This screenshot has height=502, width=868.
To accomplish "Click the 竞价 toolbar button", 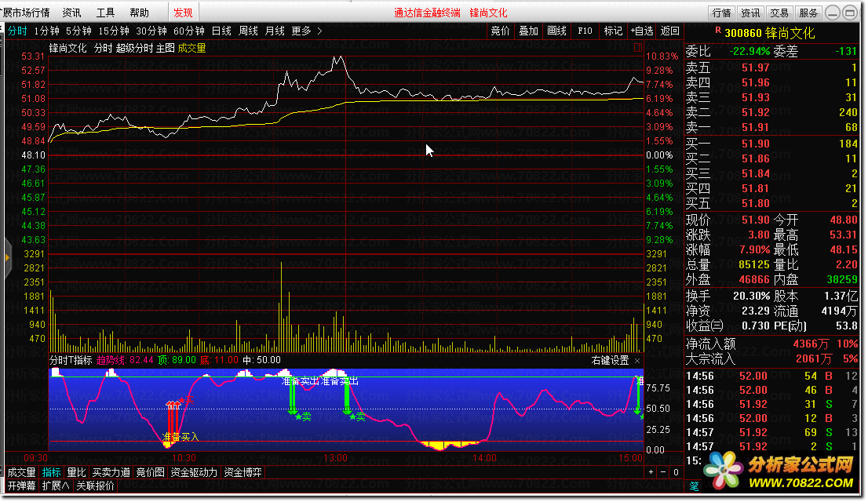I will (x=500, y=31).
